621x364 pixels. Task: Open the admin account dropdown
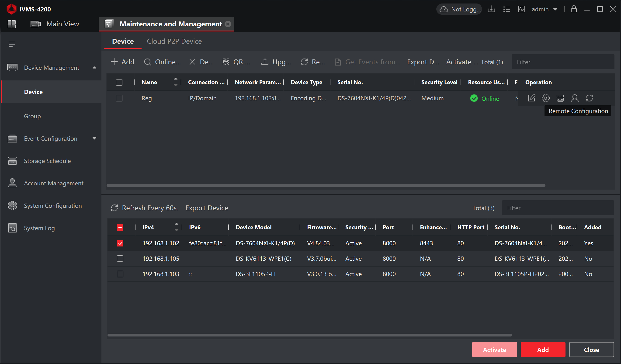tap(544, 9)
